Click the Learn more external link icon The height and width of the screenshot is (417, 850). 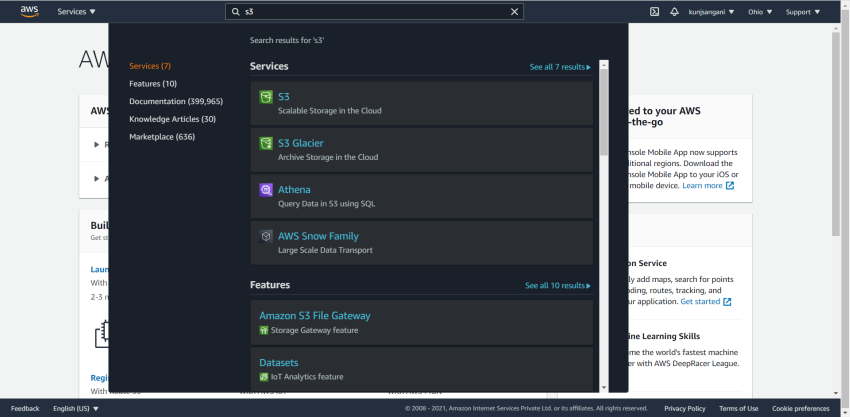coord(730,185)
